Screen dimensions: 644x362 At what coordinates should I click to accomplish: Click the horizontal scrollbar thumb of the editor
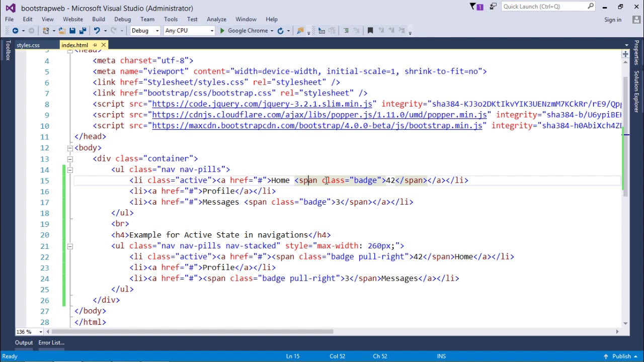point(192,332)
